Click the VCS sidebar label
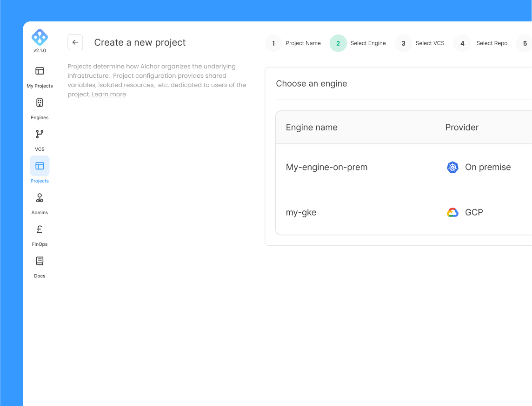Screen dimensions: 532x406 point(40,149)
